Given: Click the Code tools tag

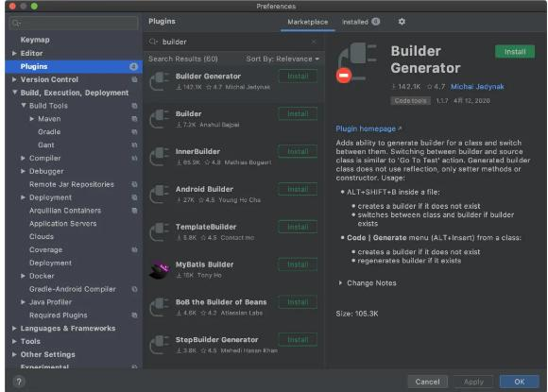Looking at the screenshot, I should [410, 101].
